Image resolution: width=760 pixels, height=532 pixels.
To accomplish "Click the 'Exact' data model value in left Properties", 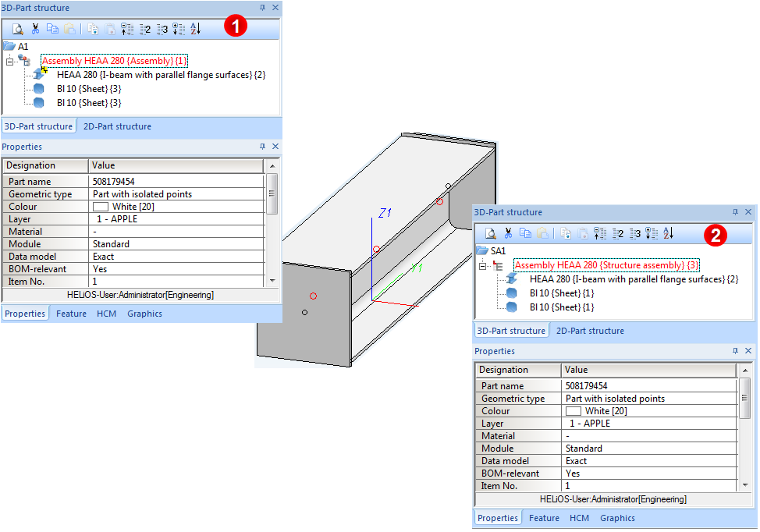I will point(103,257).
